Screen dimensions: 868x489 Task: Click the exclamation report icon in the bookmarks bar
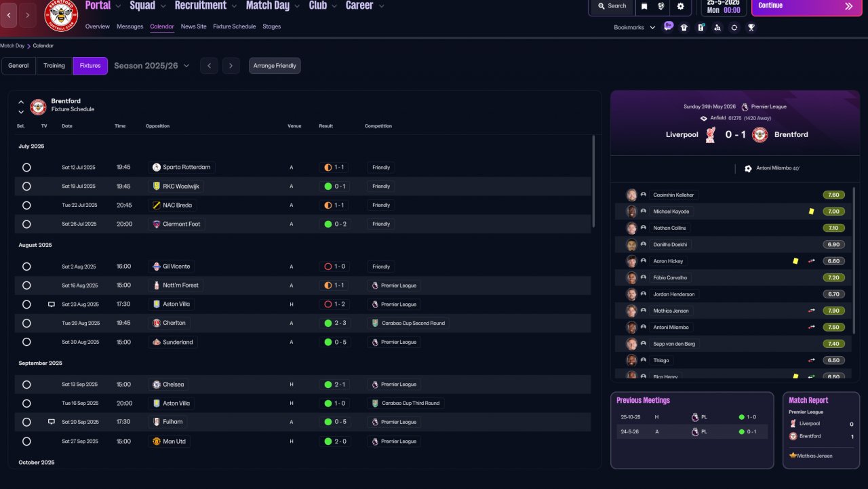coord(701,28)
